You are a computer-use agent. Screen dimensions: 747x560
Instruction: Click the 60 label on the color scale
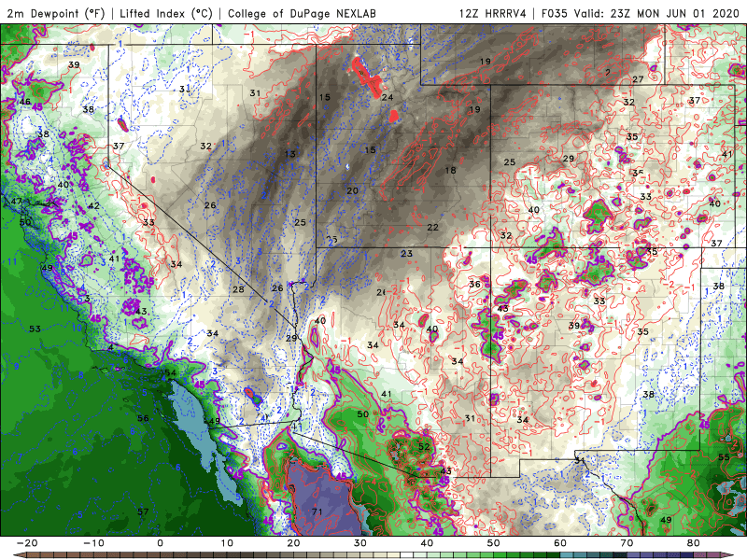pos(560,542)
